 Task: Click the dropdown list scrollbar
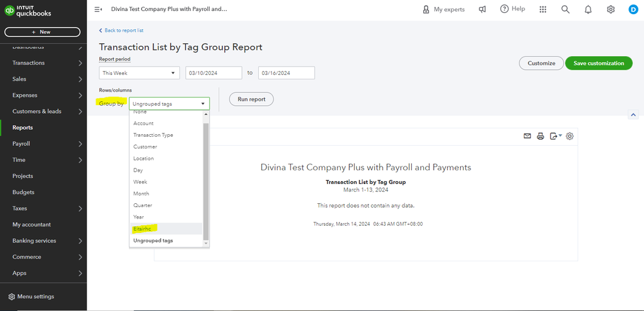(206, 181)
